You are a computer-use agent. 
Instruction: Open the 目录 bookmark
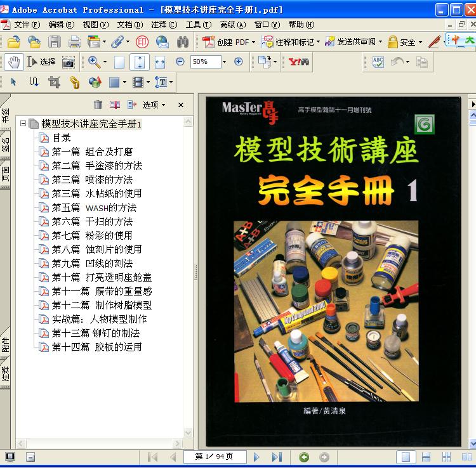[x=62, y=138]
